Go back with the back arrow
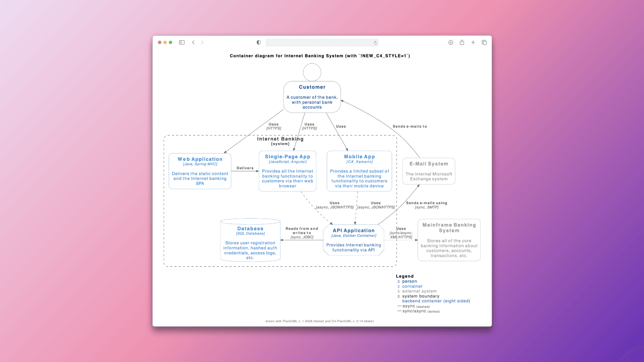 click(x=193, y=43)
